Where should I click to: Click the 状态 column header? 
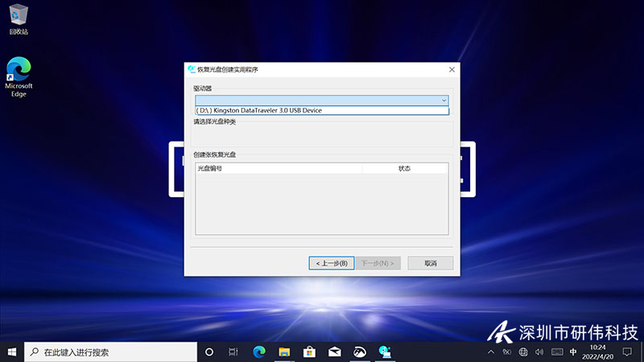click(x=405, y=168)
